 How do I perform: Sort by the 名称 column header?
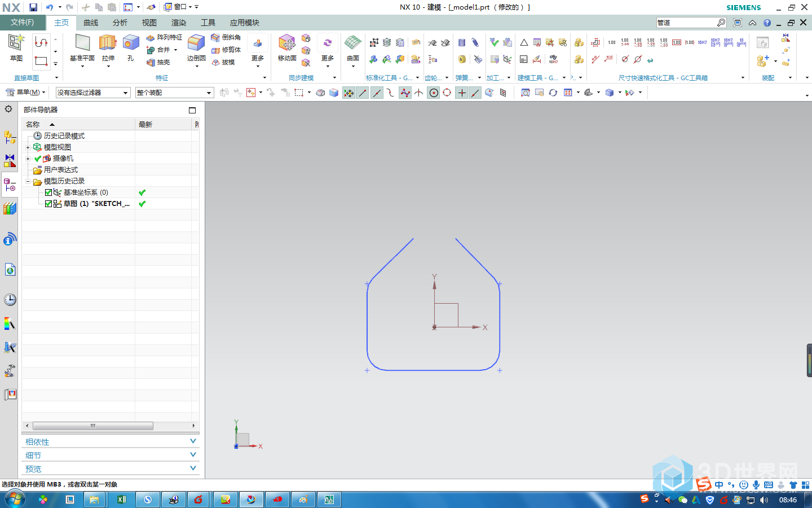(78, 124)
